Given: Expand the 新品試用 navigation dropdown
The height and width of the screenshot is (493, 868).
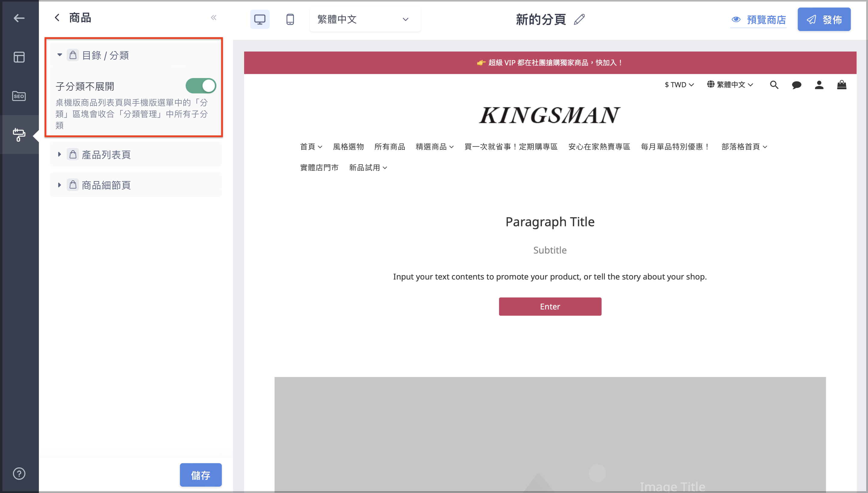Looking at the screenshot, I should pos(368,168).
